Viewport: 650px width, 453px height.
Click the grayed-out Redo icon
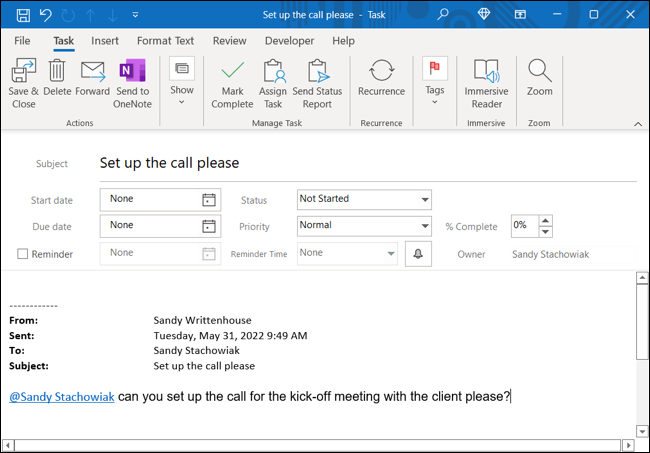tap(68, 15)
